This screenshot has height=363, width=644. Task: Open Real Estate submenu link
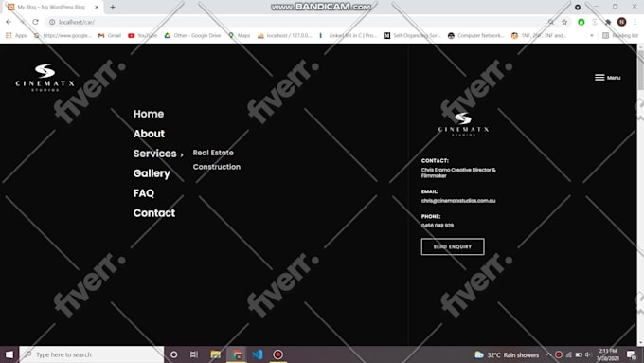click(213, 153)
